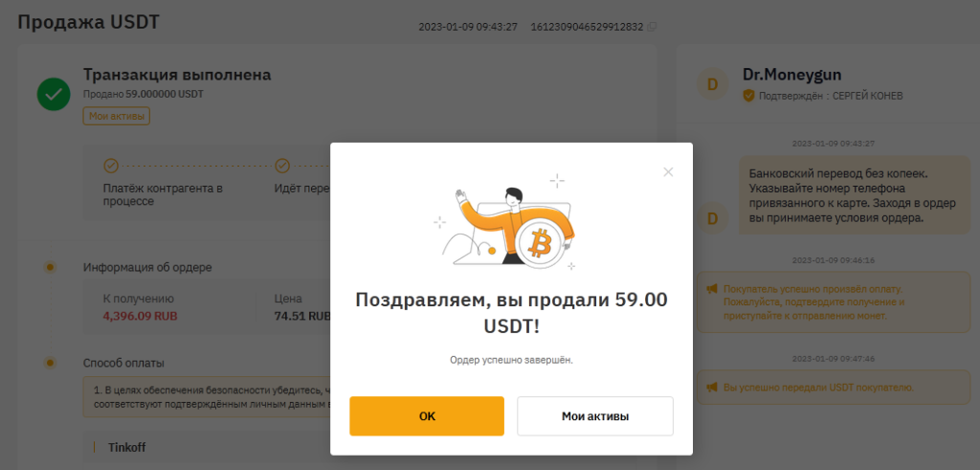The image size is (980, 470).
Task: Confirm the dialog with OK button
Action: (x=427, y=416)
